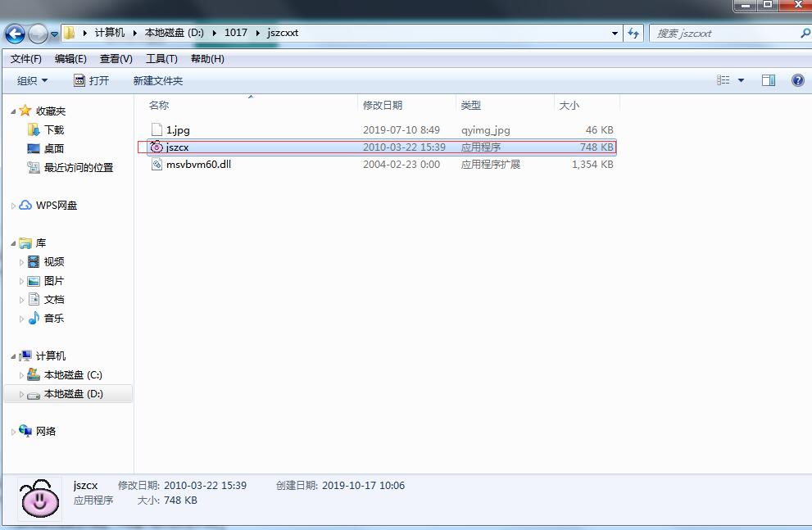Expand the chevron after 1017 breadcrumb
This screenshot has width=812, height=530.
coord(257,33)
